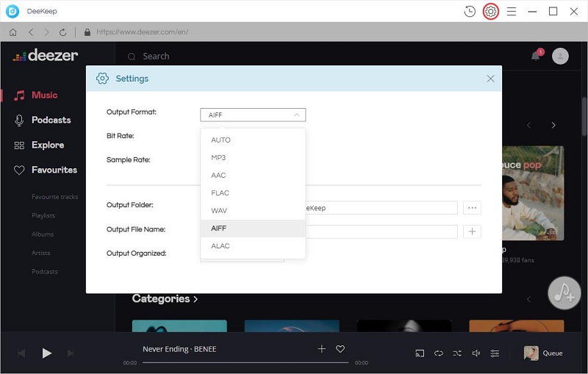Add Never Ending to playlist plus icon
The image size is (588, 374).
click(322, 349)
